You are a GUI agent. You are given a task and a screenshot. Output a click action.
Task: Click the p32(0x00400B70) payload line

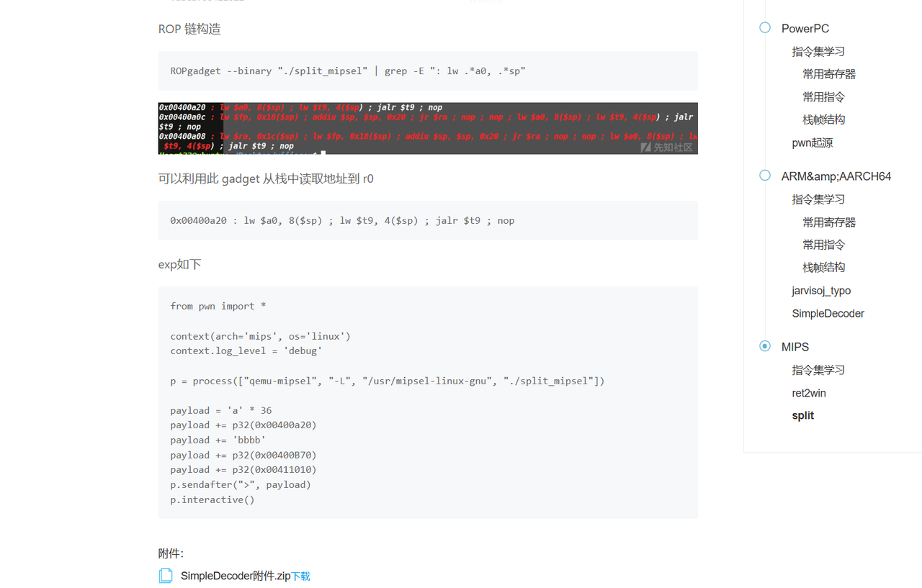pos(243,455)
